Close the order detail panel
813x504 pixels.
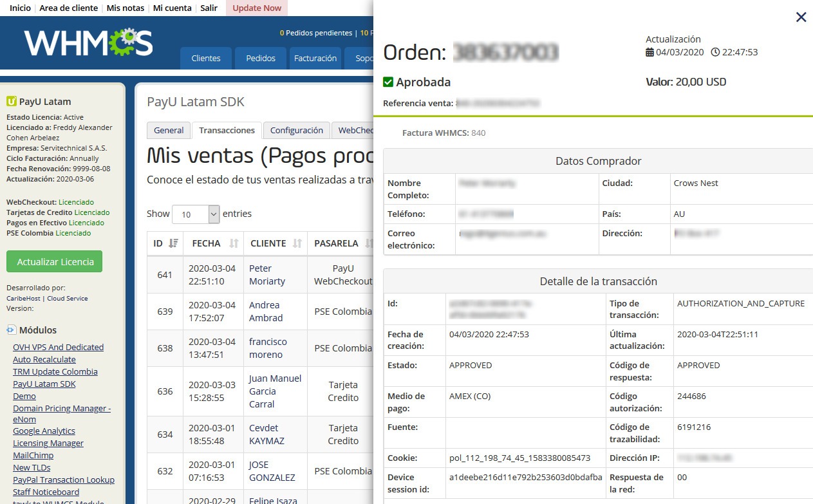pos(801,17)
